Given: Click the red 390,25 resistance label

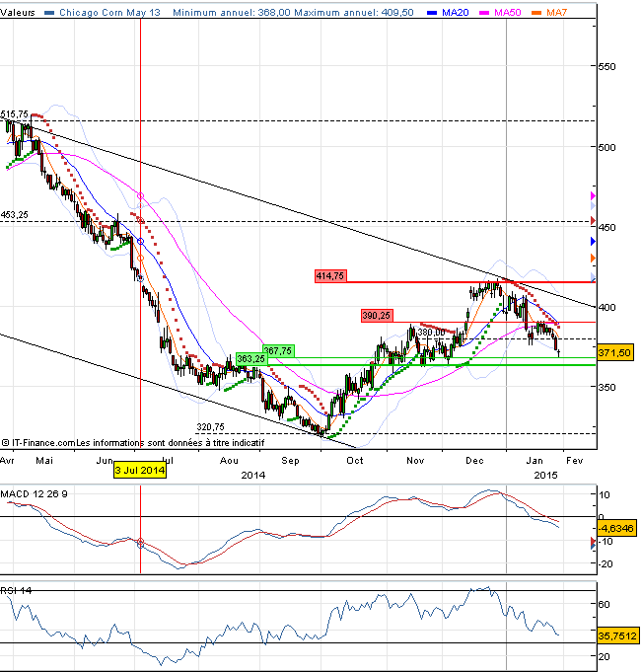Looking at the screenshot, I should (377, 316).
